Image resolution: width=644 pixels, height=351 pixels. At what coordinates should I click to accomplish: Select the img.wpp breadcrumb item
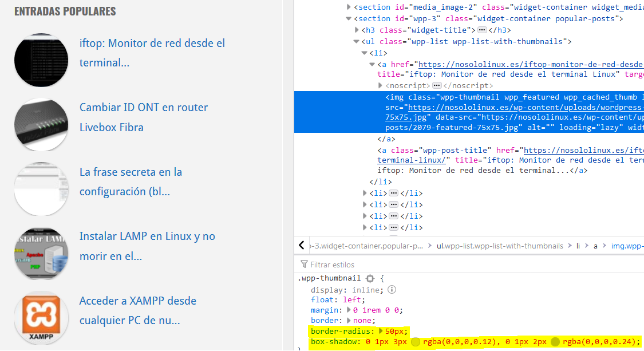point(626,246)
